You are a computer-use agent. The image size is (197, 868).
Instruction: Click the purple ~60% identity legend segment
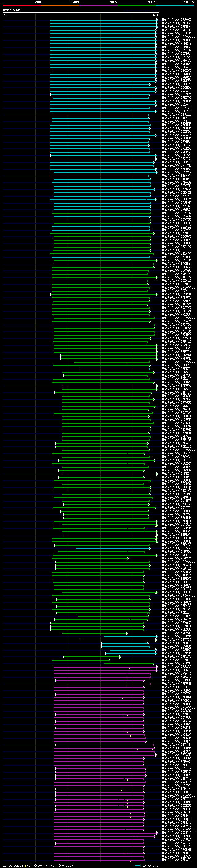(x=98, y=6)
